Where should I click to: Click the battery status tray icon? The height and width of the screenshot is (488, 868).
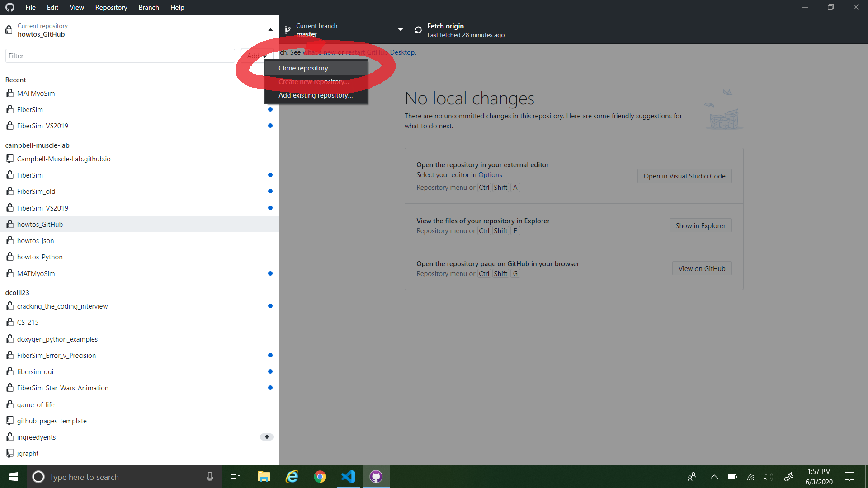[732, 477]
